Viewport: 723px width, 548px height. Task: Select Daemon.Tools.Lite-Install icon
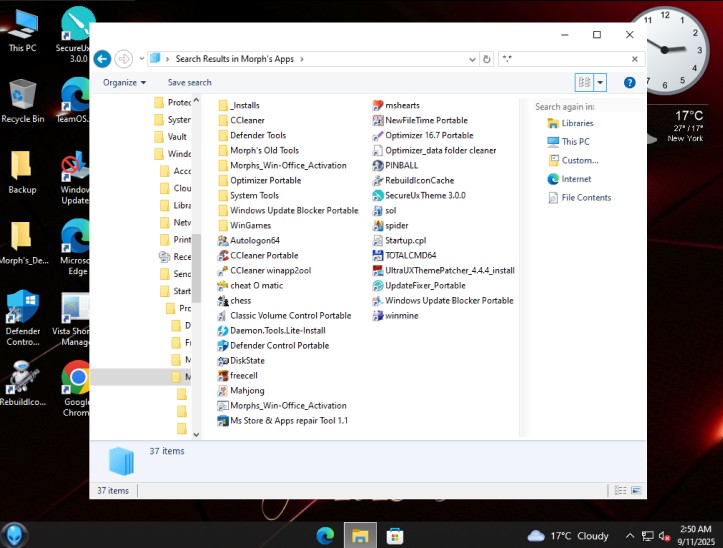223,331
